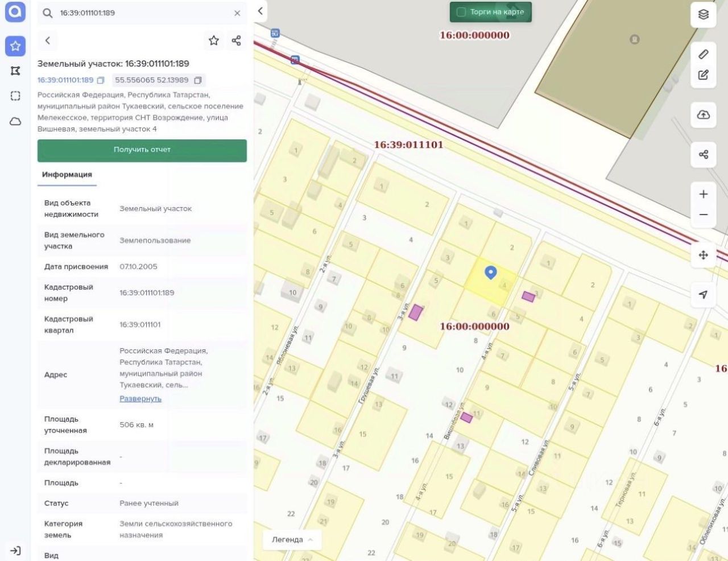The height and width of the screenshot is (561, 728).
Task: Copy coordinates 55.556065 52.13989
Action: [198, 80]
